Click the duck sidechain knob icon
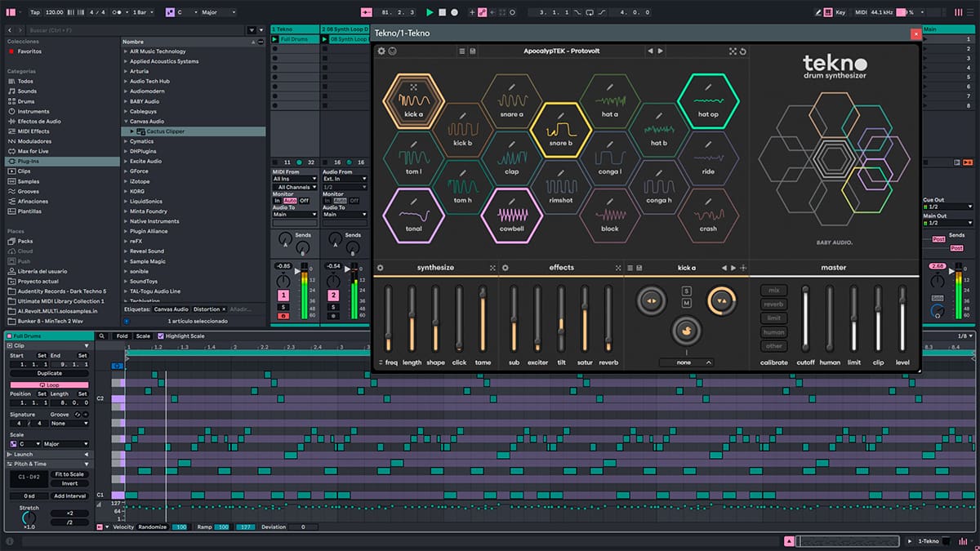Viewport: 980px width, 551px height. coord(687,331)
